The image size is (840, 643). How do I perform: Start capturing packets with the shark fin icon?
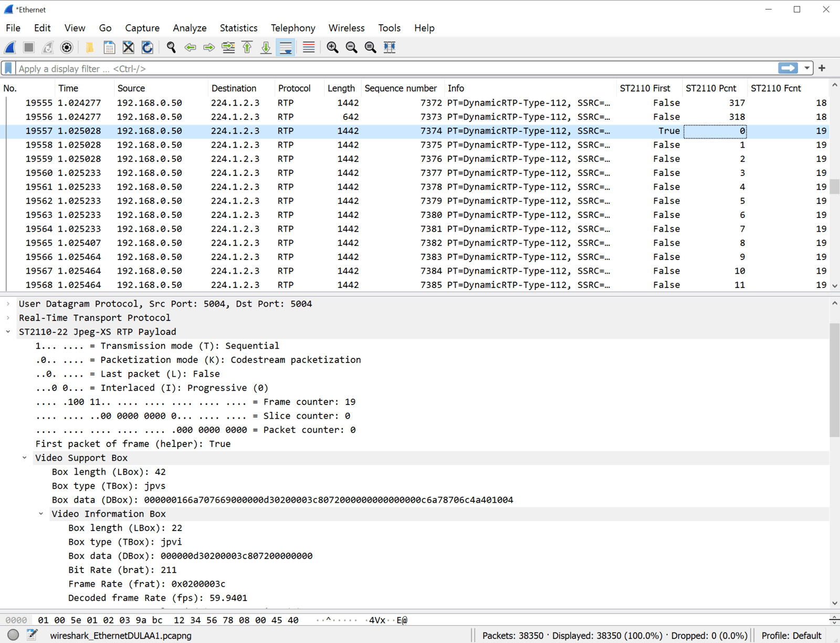coord(10,47)
